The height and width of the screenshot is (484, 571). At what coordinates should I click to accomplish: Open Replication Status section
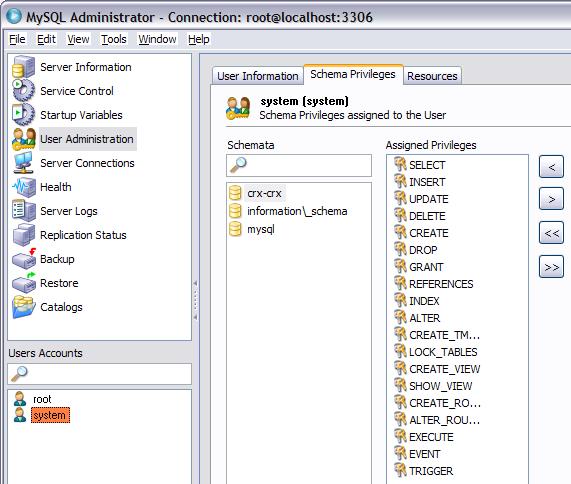[x=83, y=235]
